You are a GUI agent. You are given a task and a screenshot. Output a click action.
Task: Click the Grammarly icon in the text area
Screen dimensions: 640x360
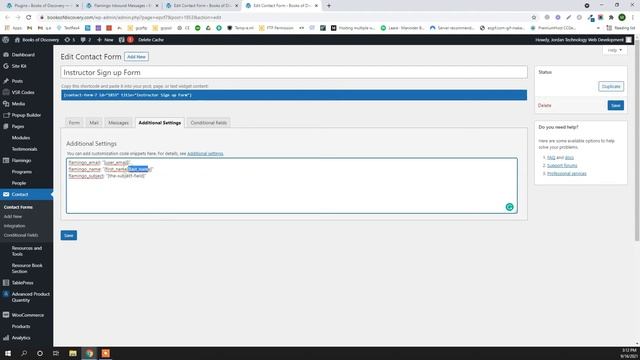(509, 207)
